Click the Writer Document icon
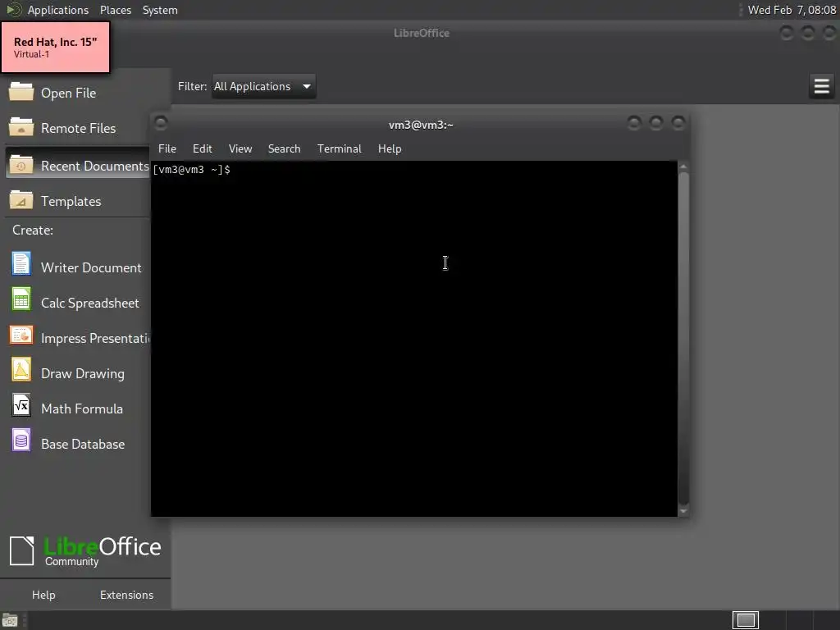The height and width of the screenshot is (630, 840). pyautogui.click(x=21, y=264)
